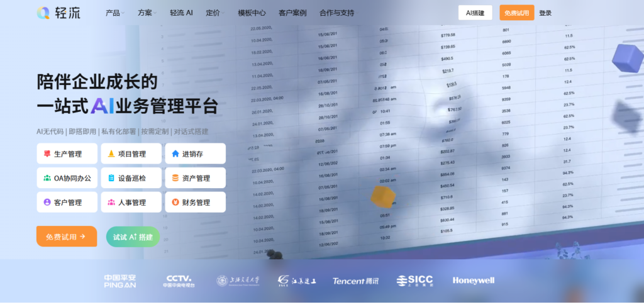Click the text 私有化部署
The height and width of the screenshot is (307, 644).
(118, 131)
